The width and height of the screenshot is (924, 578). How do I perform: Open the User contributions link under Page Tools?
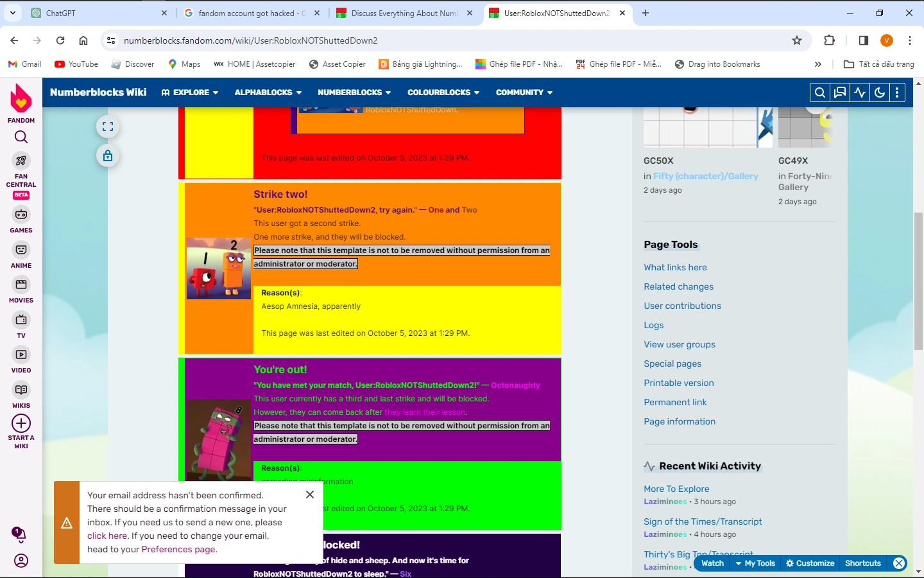tap(682, 306)
